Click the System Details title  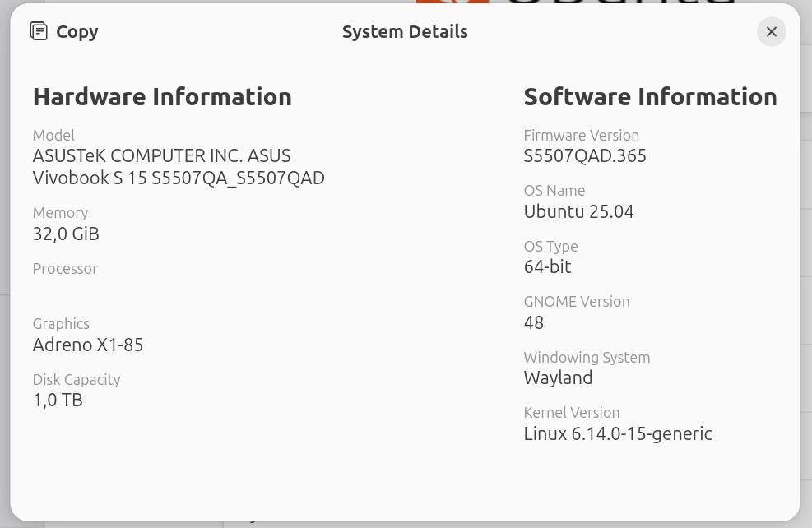[405, 31]
